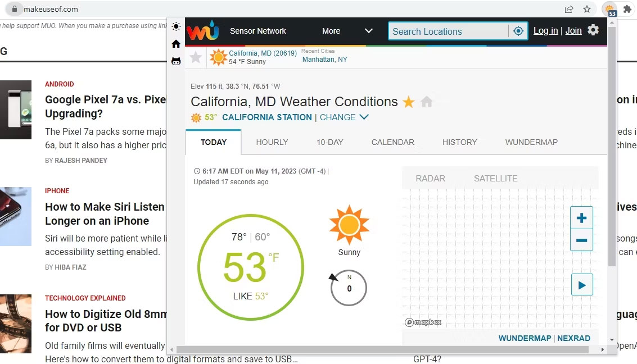The image size is (637, 364).
Task: Share this page via share icon
Action: [569, 10]
